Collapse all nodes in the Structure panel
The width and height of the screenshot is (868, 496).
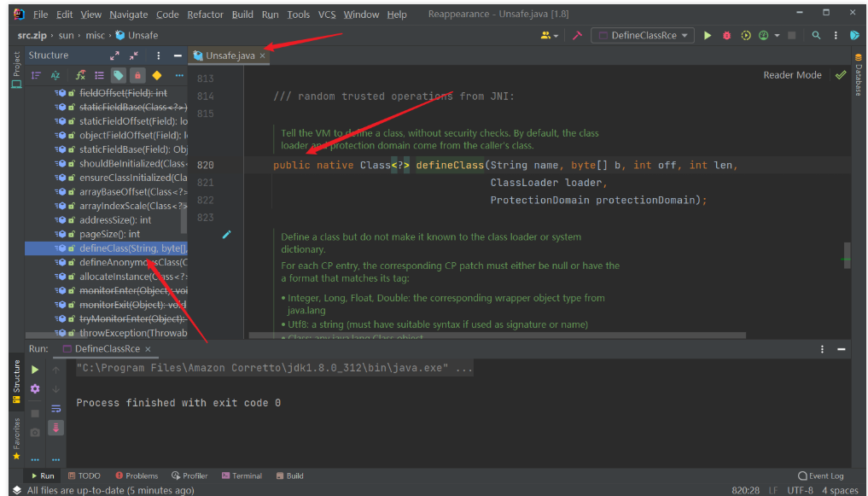point(134,55)
